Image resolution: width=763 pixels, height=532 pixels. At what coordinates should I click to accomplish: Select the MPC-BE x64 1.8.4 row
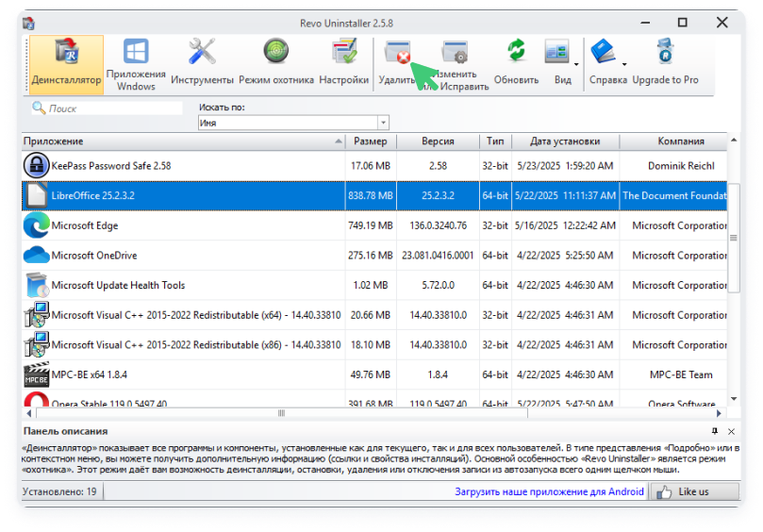(x=374, y=374)
